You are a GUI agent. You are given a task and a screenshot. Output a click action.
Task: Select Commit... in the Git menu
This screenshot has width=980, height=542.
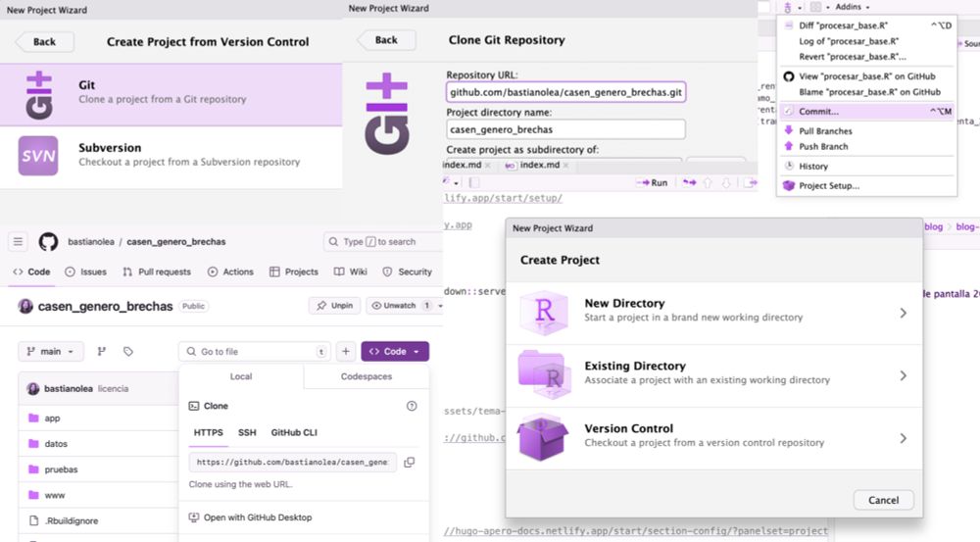pos(867,112)
